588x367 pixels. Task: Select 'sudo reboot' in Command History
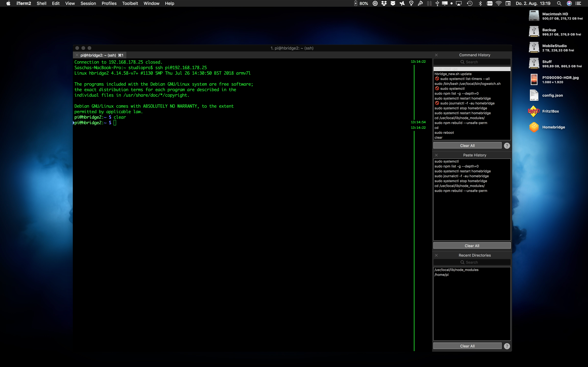(x=444, y=133)
